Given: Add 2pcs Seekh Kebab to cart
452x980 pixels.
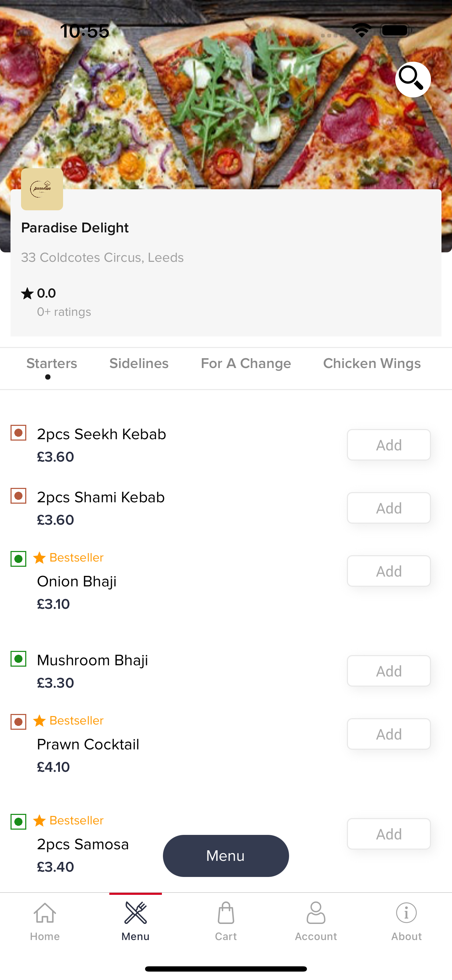Looking at the screenshot, I should 389,445.
